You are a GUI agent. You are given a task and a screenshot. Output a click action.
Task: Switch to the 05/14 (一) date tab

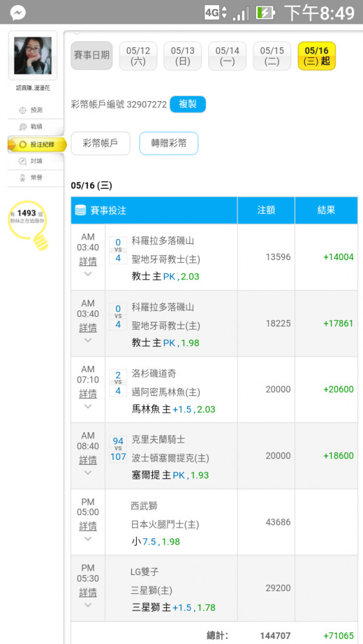click(x=228, y=56)
